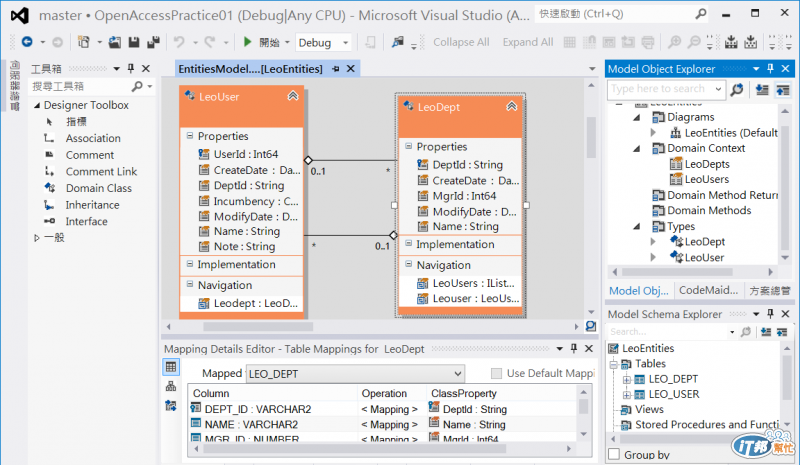Click the search icon in Model Object Explorer
800x465 pixels.
[737, 89]
